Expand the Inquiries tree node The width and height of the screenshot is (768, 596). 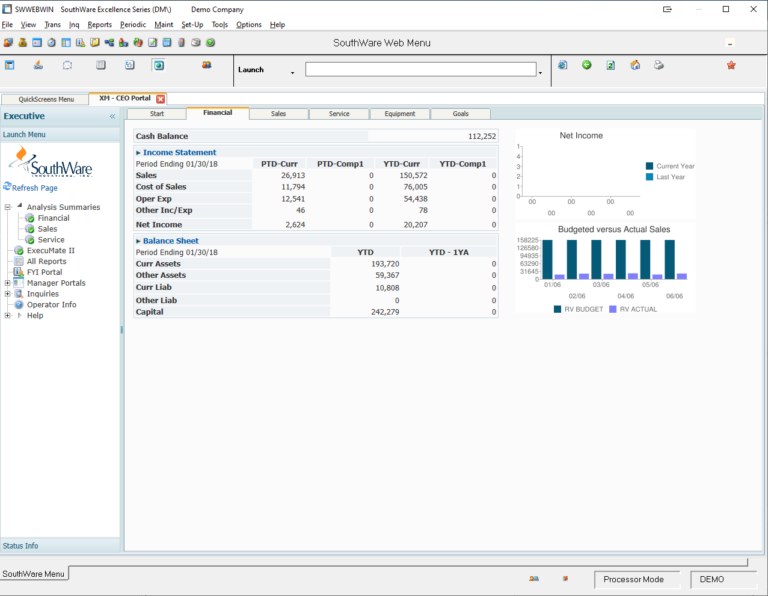click(x=8, y=294)
